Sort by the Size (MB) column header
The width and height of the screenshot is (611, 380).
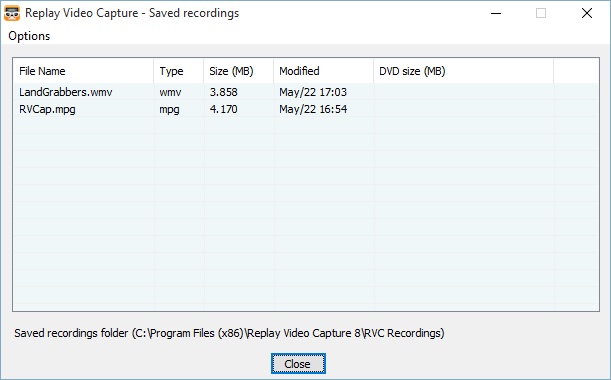tap(238, 71)
